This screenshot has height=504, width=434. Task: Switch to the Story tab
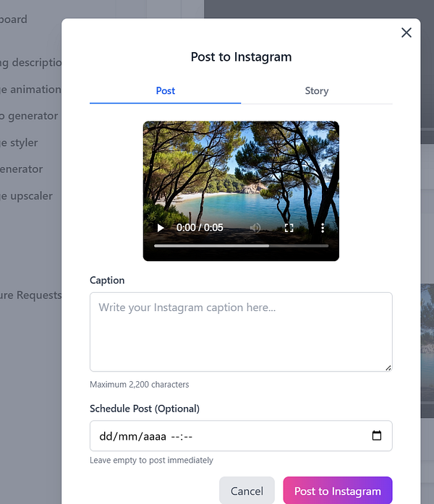317,91
